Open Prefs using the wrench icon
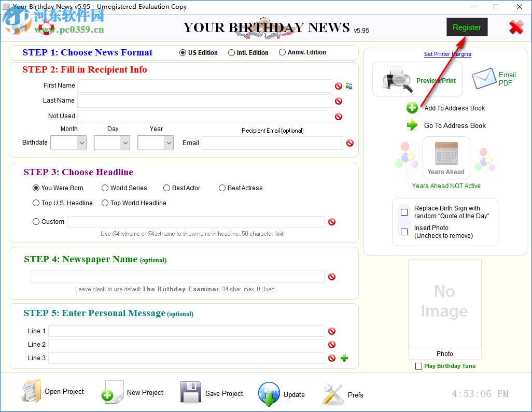This screenshot has height=412, width=532. [333, 394]
